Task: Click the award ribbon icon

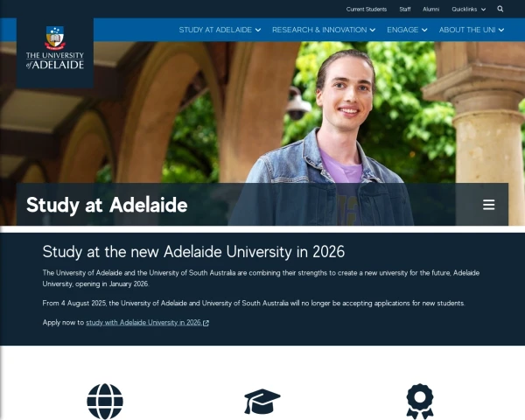Action: coord(420,402)
